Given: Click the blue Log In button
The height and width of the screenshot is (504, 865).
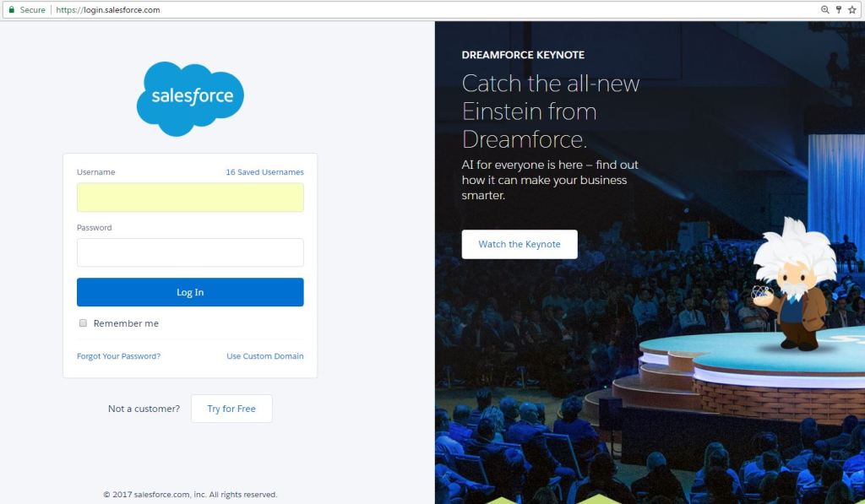Looking at the screenshot, I should coord(190,292).
